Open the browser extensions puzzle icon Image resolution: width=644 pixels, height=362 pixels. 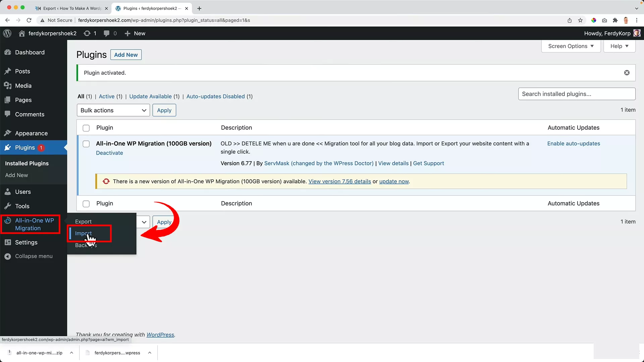click(x=615, y=20)
